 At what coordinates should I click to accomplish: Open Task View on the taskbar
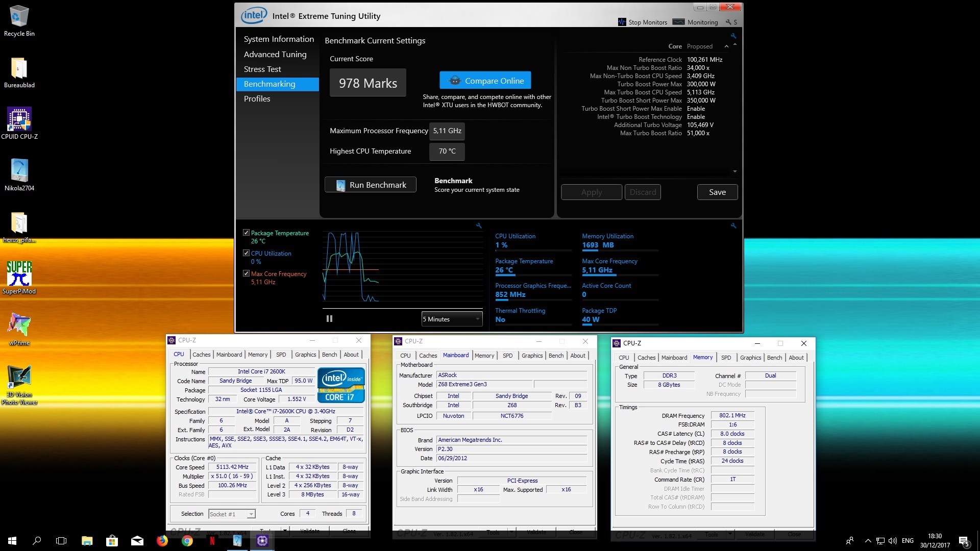[61, 541]
